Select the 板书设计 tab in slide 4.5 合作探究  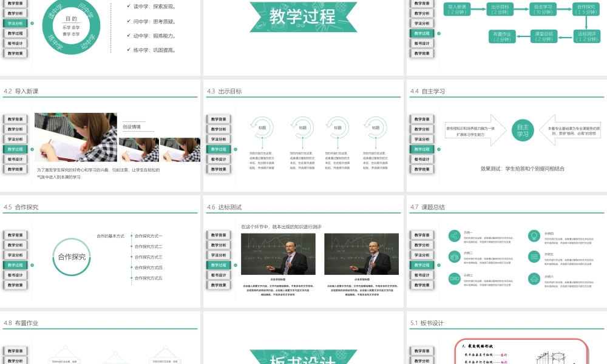click(16, 275)
